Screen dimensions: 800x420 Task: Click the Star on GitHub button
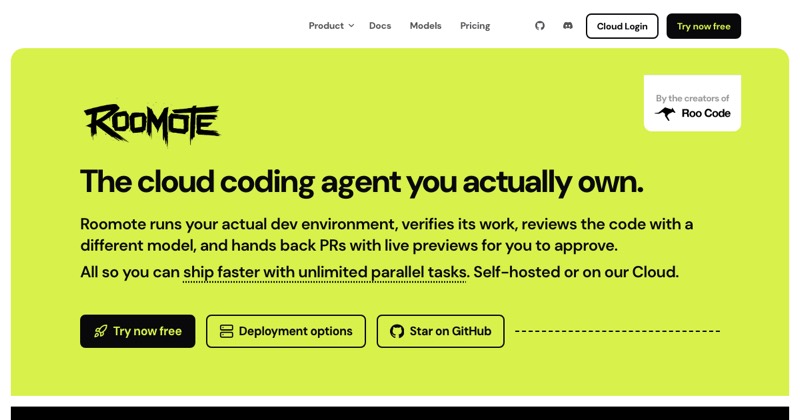(x=441, y=331)
